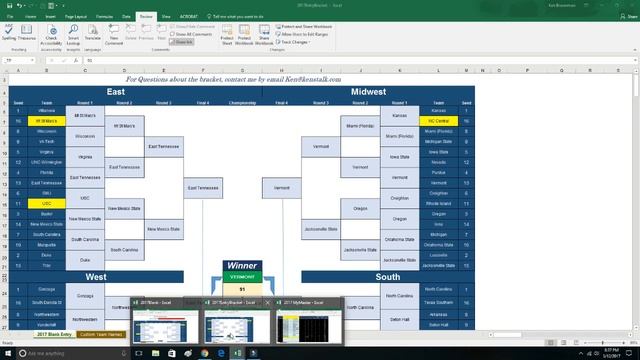The width and height of the screenshot is (640, 360).
Task: Switch to the Home tab
Action: pos(31,17)
